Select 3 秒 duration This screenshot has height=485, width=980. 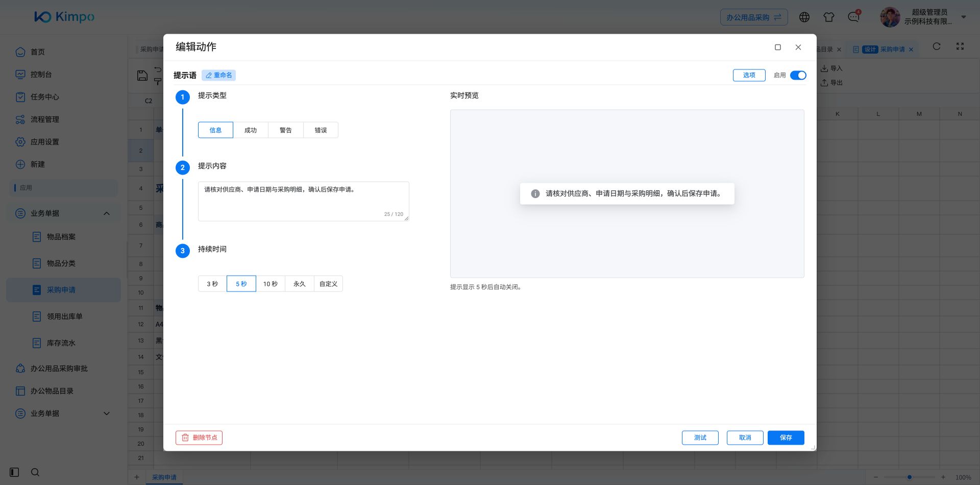coord(212,284)
